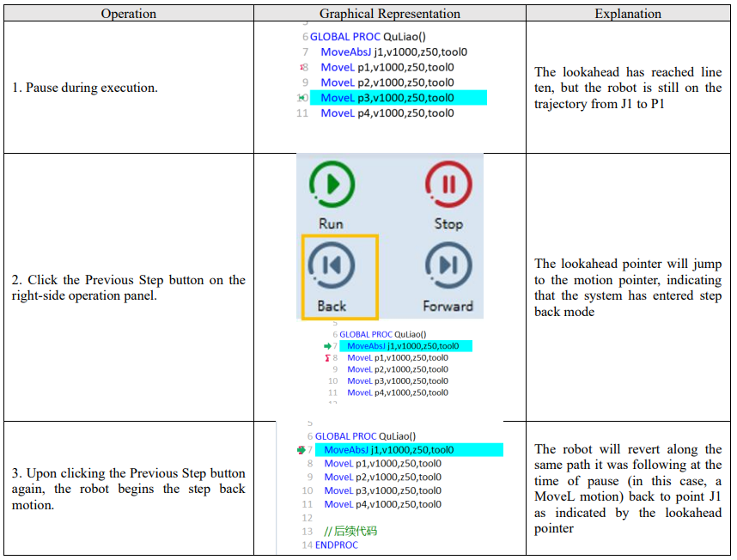
Task: Click the green Run icon
Action: (x=332, y=184)
